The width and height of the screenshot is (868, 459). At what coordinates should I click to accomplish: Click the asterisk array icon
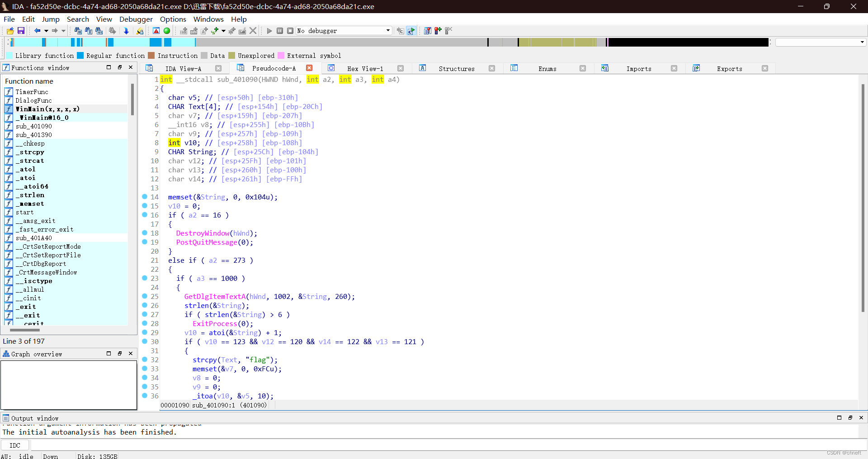(232, 31)
